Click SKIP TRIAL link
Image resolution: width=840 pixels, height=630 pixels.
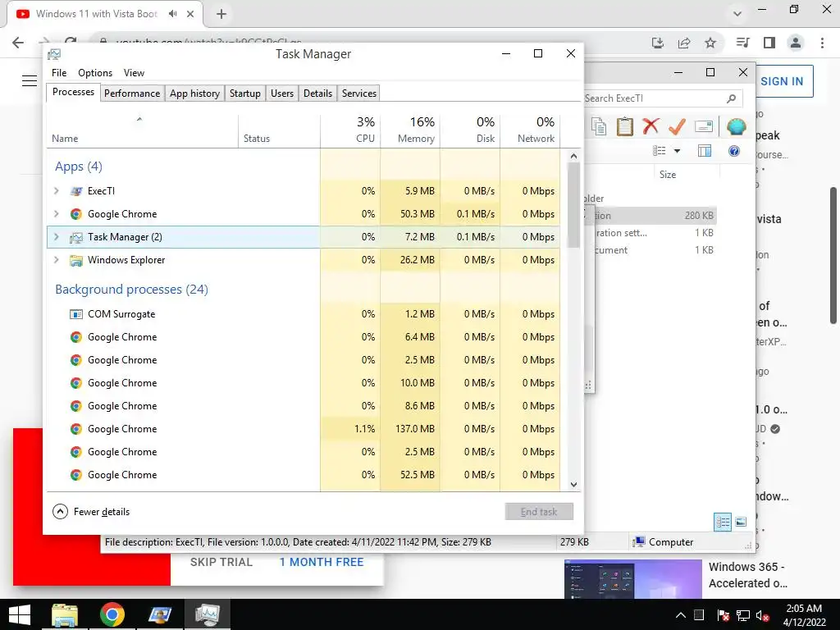[x=221, y=562]
